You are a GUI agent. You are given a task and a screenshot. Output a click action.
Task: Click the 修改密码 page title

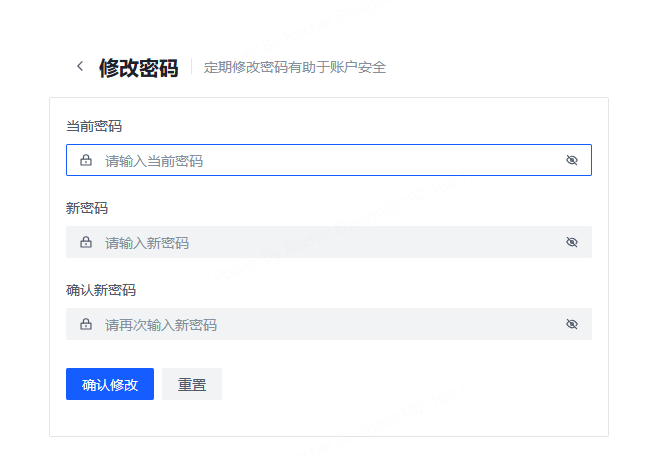coord(138,68)
